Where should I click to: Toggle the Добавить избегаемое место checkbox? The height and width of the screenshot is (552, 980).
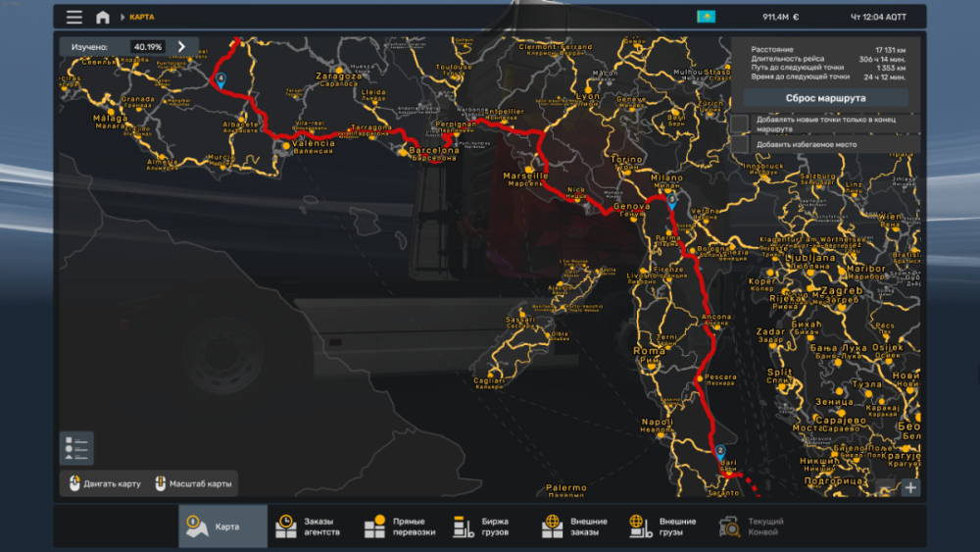tap(740, 144)
